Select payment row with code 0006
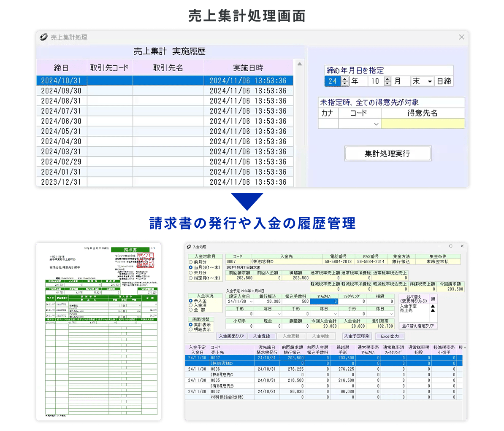504x431 pixels. (324, 372)
